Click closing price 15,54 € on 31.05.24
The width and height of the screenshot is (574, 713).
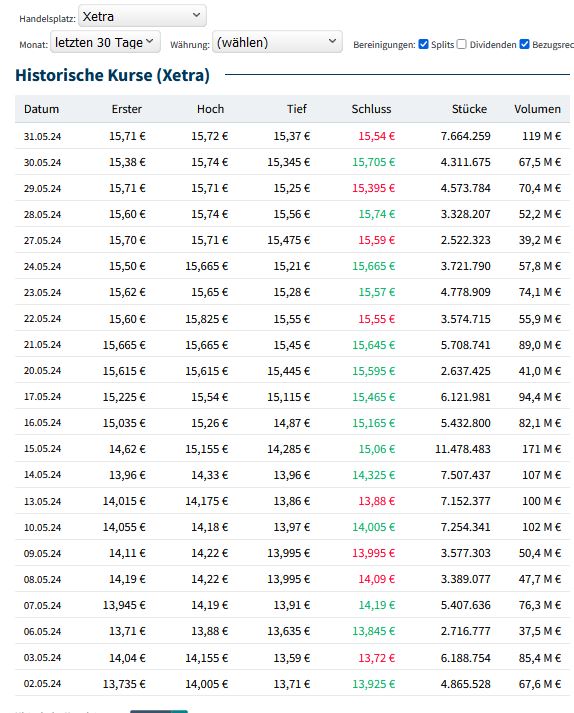pos(377,136)
